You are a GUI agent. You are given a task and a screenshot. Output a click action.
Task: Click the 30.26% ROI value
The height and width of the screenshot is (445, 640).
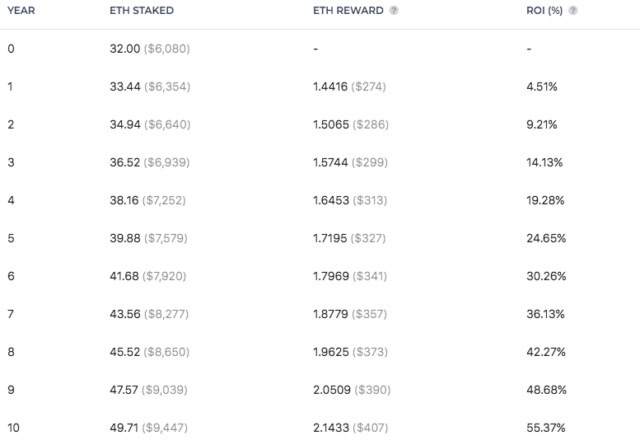(546, 276)
